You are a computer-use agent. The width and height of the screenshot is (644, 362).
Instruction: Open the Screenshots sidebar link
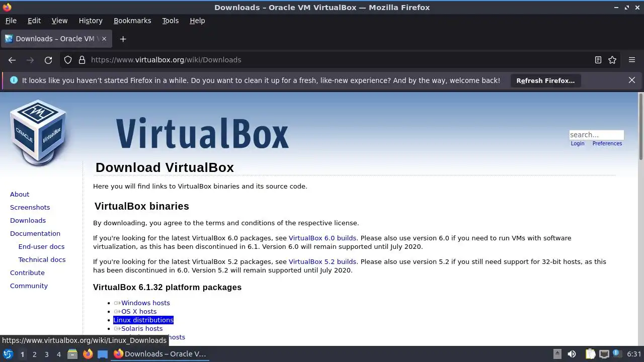[x=30, y=207]
